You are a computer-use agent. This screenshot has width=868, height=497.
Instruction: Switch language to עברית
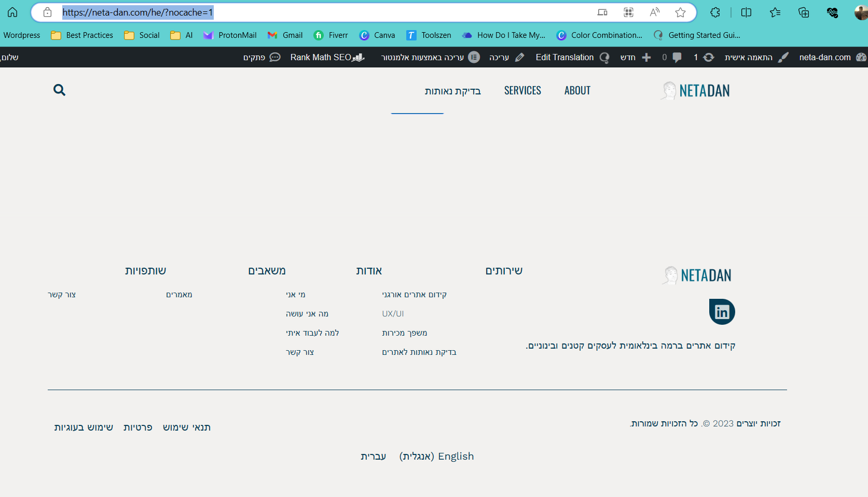374,457
